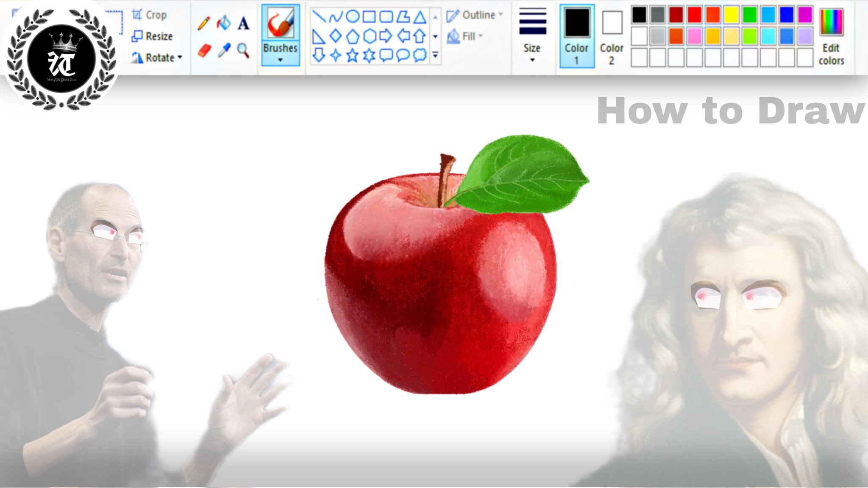Viewport: 868px width, 488px height.
Task: Select the Magnifier zoom tool
Action: (243, 50)
